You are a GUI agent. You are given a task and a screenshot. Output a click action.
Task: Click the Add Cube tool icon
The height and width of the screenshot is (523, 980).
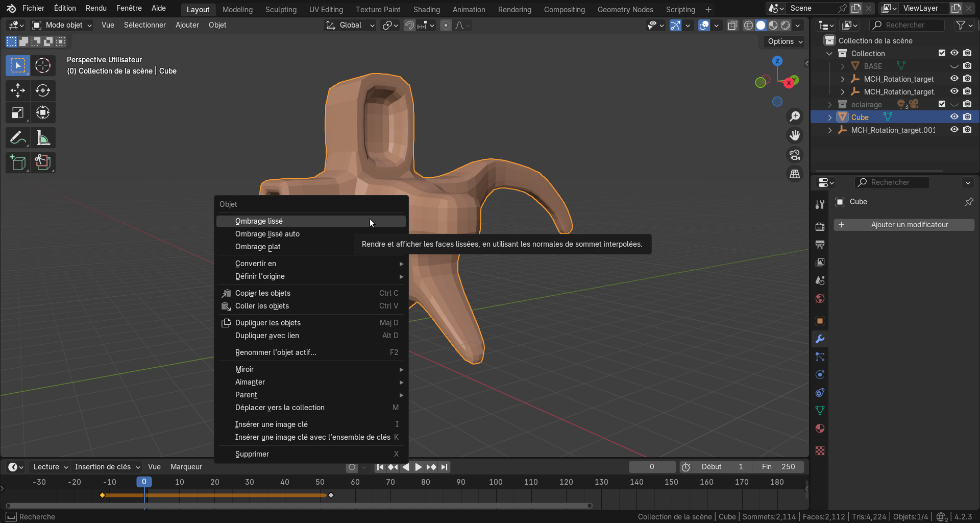(17, 163)
